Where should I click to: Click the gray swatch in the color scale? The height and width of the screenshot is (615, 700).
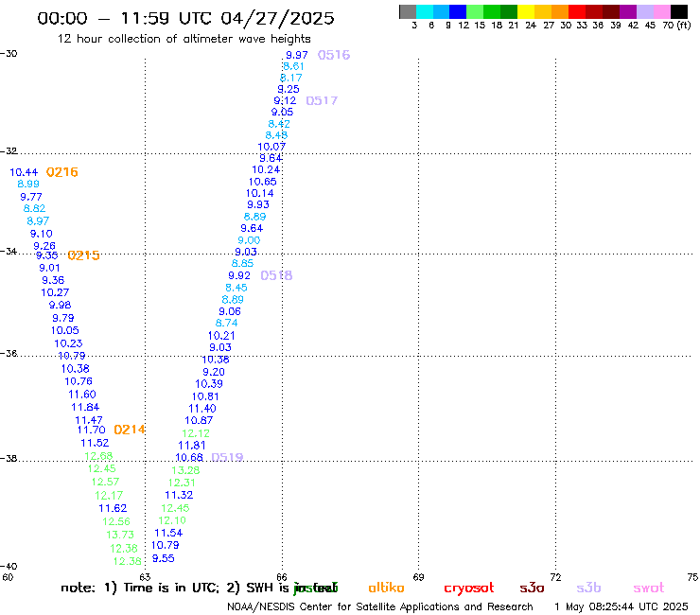(408, 11)
